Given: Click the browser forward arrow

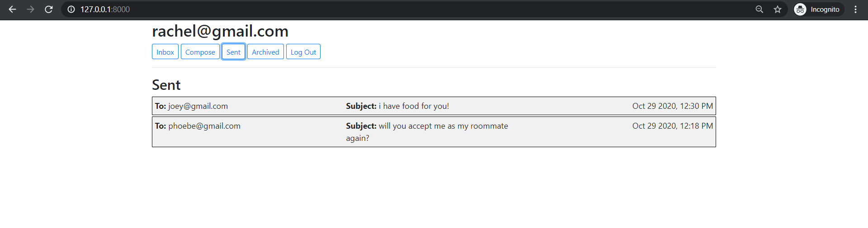Looking at the screenshot, I should click(x=30, y=9).
